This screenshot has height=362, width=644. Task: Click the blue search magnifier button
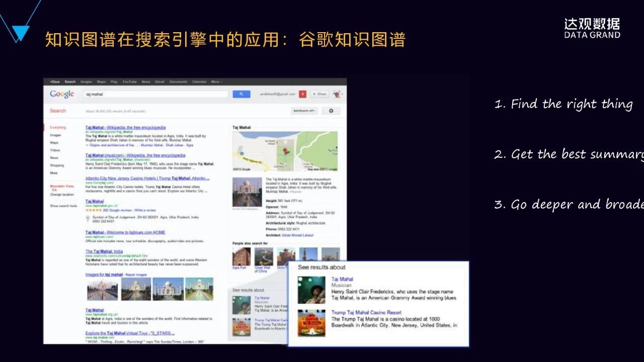click(x=242, y=94)
